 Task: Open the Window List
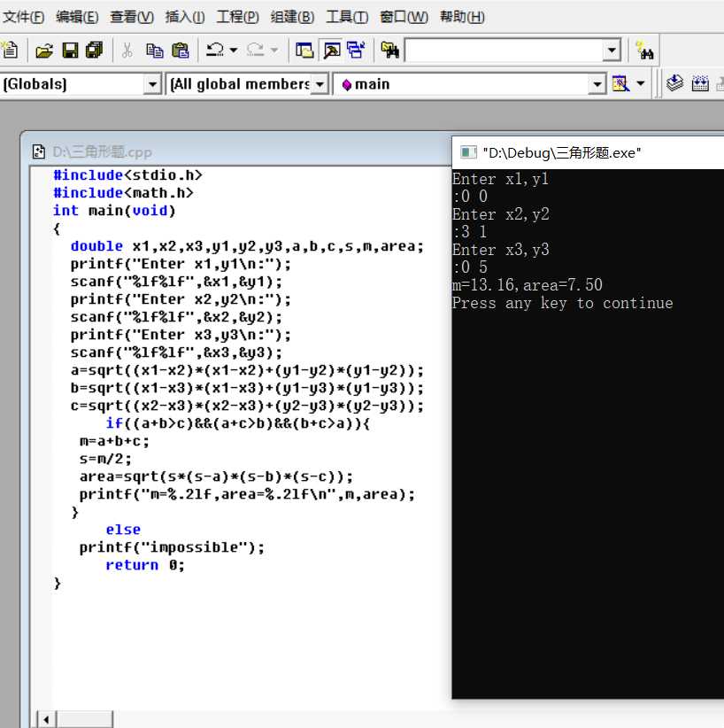tap(356, 50)
